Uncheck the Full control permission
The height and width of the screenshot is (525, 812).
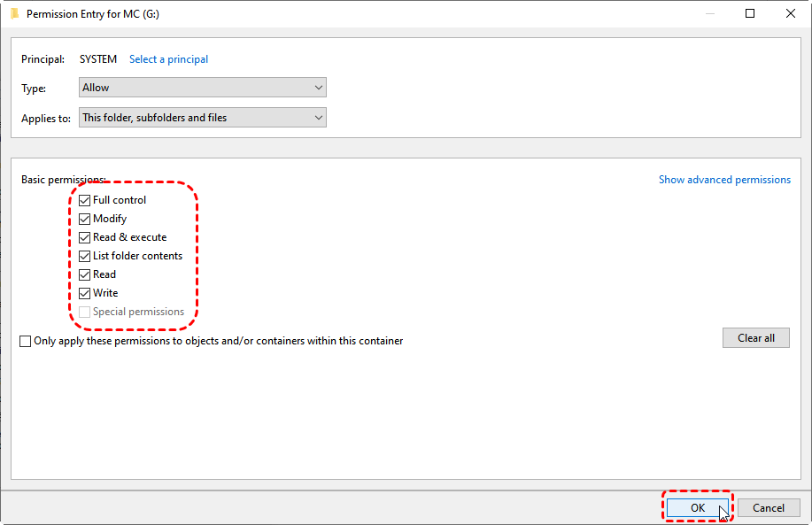85,200
